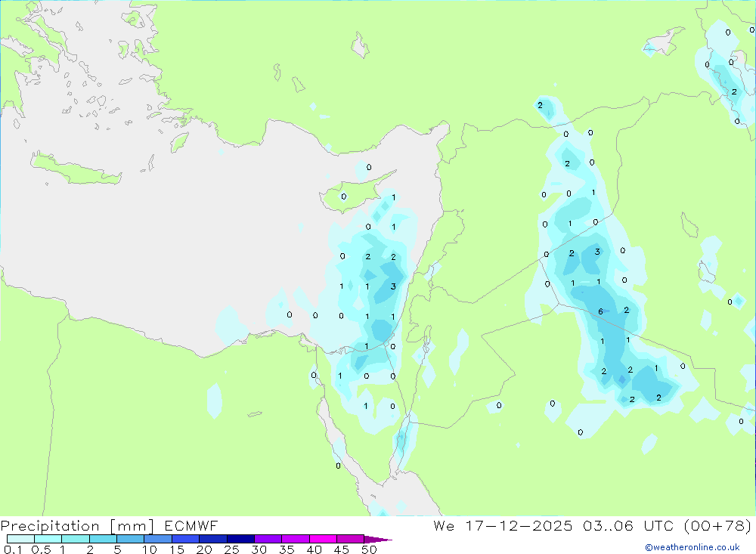Select the 35–40 mm purple legend swatch
The width and height of the screenshot is (756, 554).
pyautogui.click(x=296, y=539)
